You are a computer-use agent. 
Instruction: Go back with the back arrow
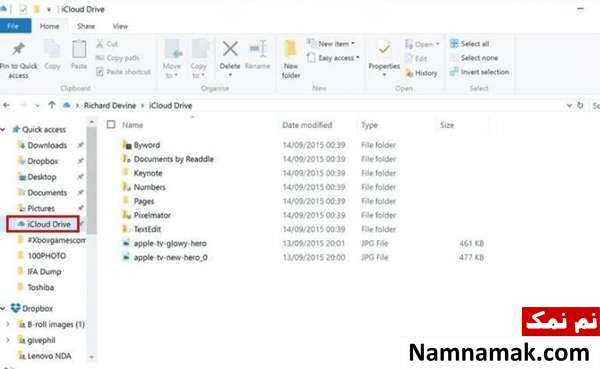tap(7, 105)
